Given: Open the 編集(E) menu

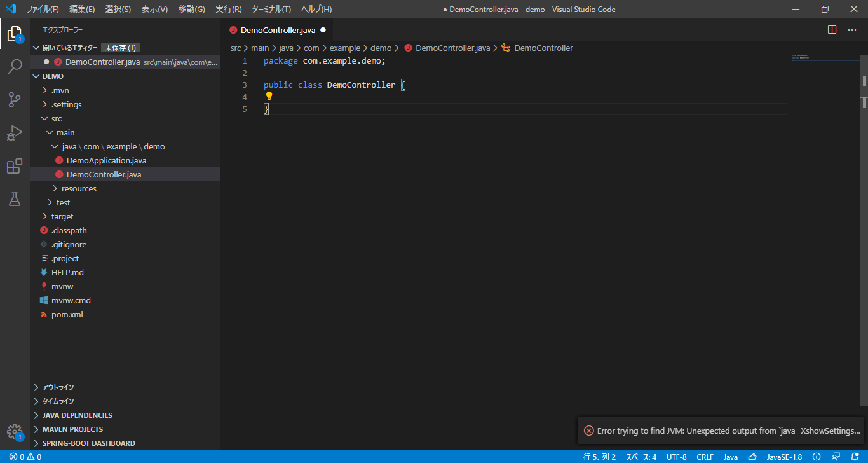Looking at the screenshot, I should click(82, 10).
